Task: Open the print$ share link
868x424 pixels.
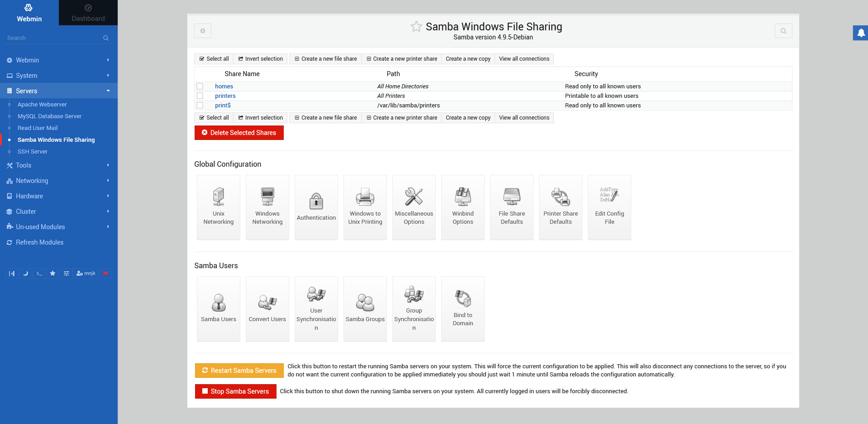Action: (223, 105)
